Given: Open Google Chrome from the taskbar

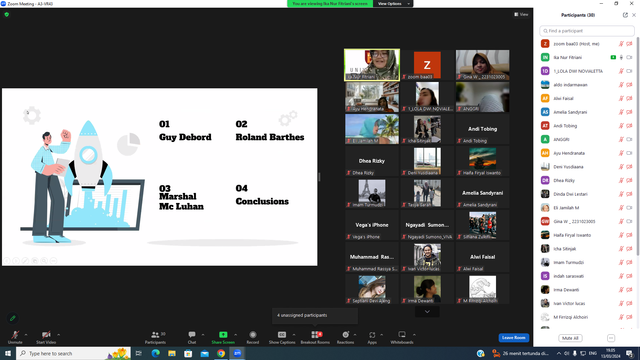Looking at the screenshot, I should pos(221,353).
